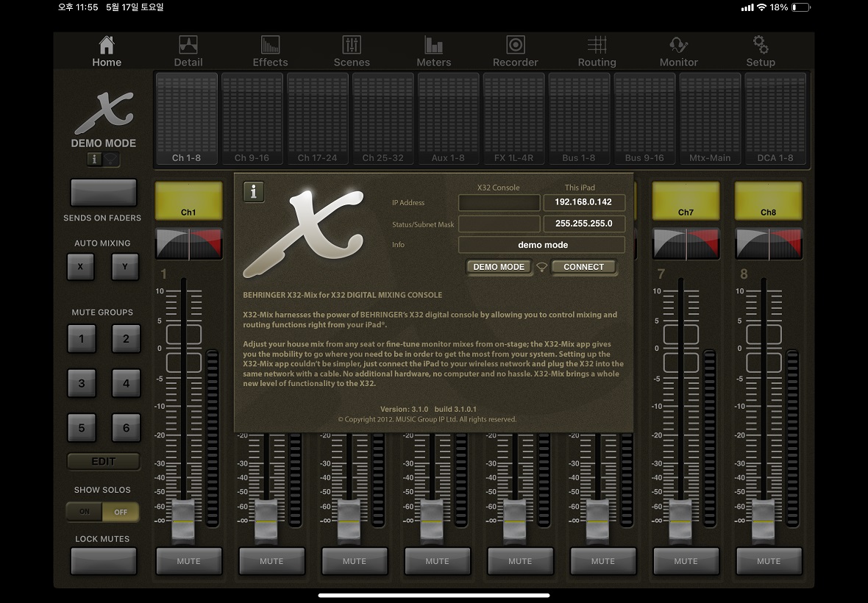Mute channel 1
This screenshot has height=603, width=868.
click(189, 561)
